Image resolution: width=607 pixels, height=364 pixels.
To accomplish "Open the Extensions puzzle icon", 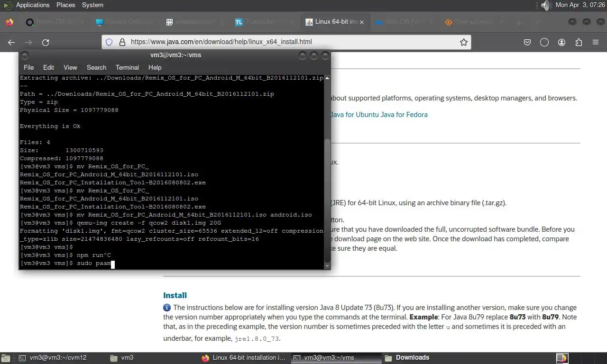I will 579,42.
